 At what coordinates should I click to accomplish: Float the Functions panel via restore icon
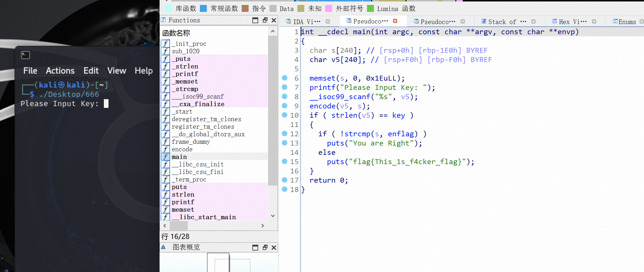265,20
